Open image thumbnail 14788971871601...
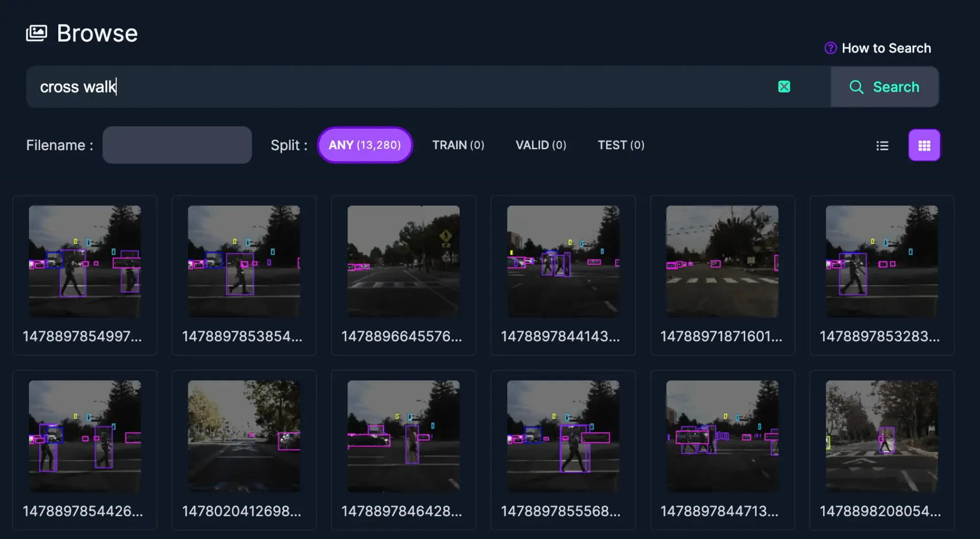The height and width of the screenshot is (539, 980). coord(722,261)
